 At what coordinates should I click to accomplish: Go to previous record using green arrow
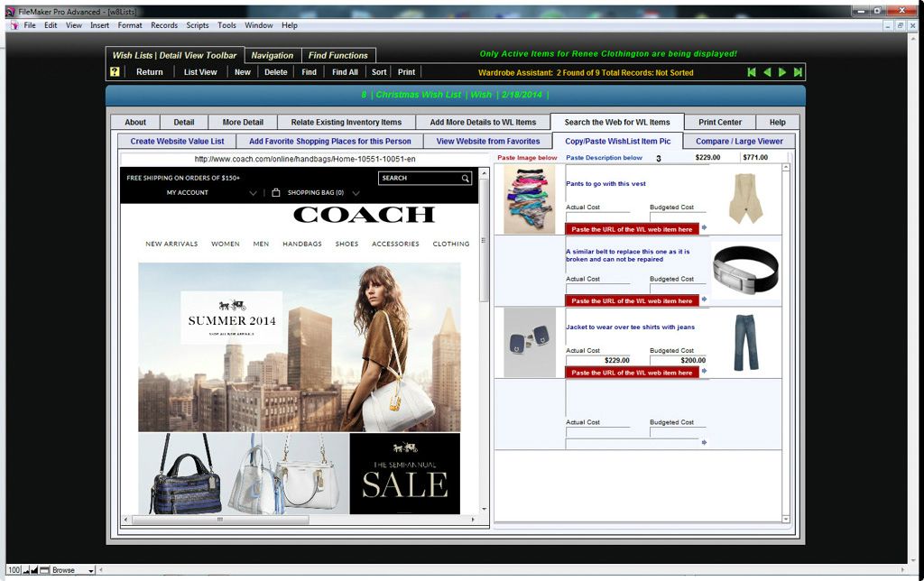tap(767, 72)
